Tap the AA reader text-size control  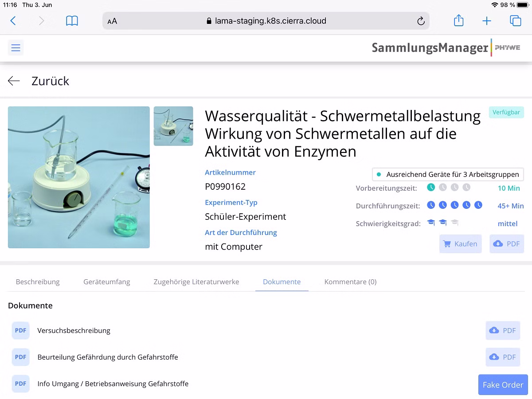pos(113,21)
